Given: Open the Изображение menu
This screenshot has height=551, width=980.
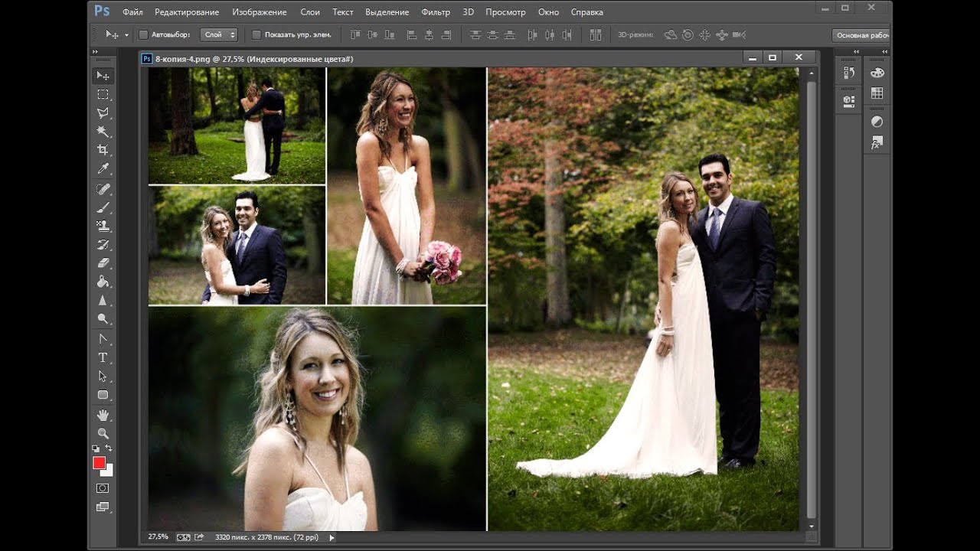Looking at the screenshot, I should pyautogui.click(x=260, y=12).
